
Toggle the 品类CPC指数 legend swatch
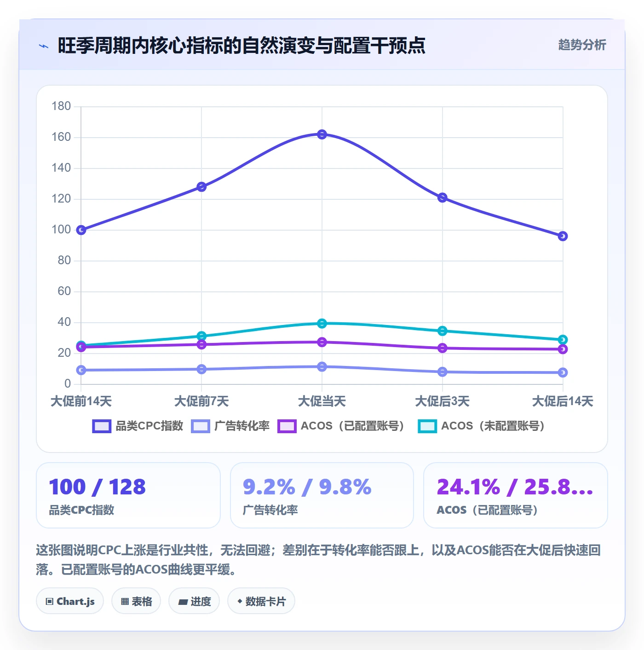point(102,426)
